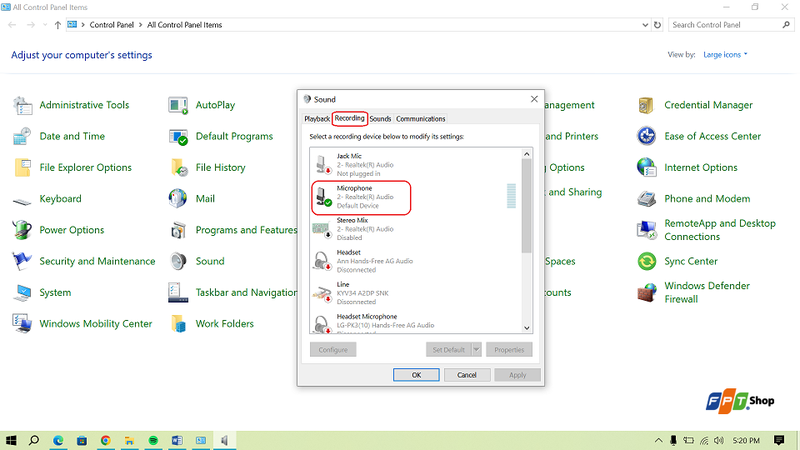Open the Taskbar and Navigation icon
This screenshot has height=450, width=800.
pos(178,292)
